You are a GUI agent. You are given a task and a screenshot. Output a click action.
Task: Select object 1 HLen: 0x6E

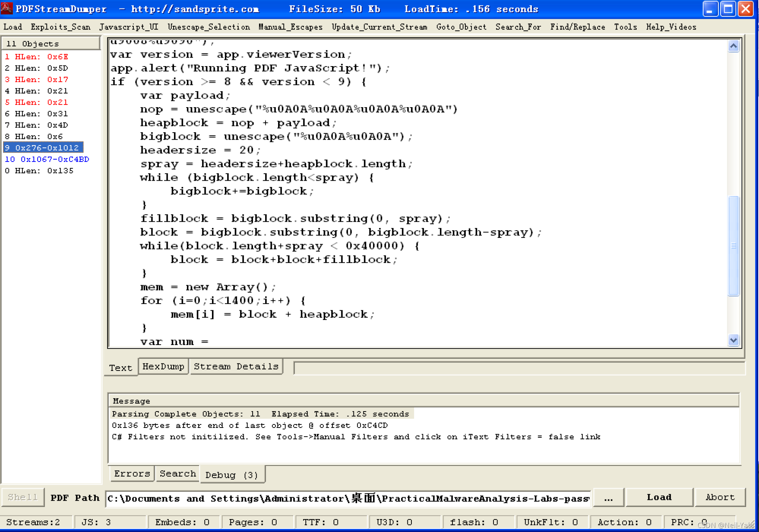(36, 57)
